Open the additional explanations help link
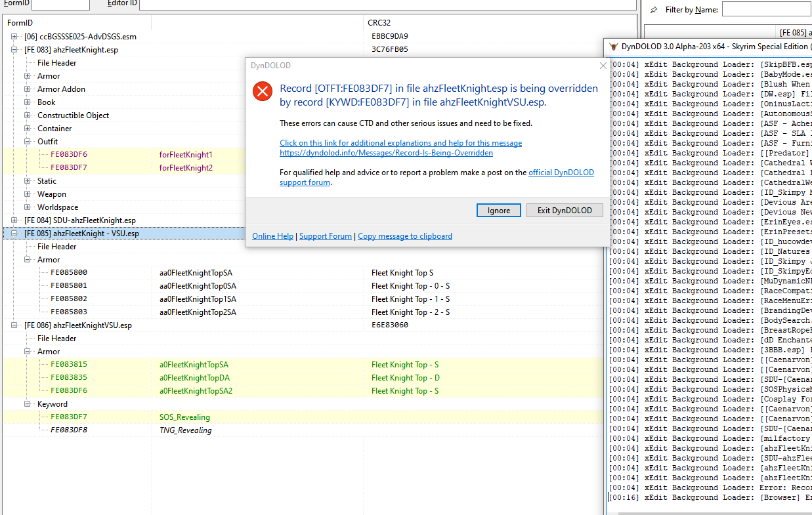This screenshot has height=515, width=812. (401, 143)
